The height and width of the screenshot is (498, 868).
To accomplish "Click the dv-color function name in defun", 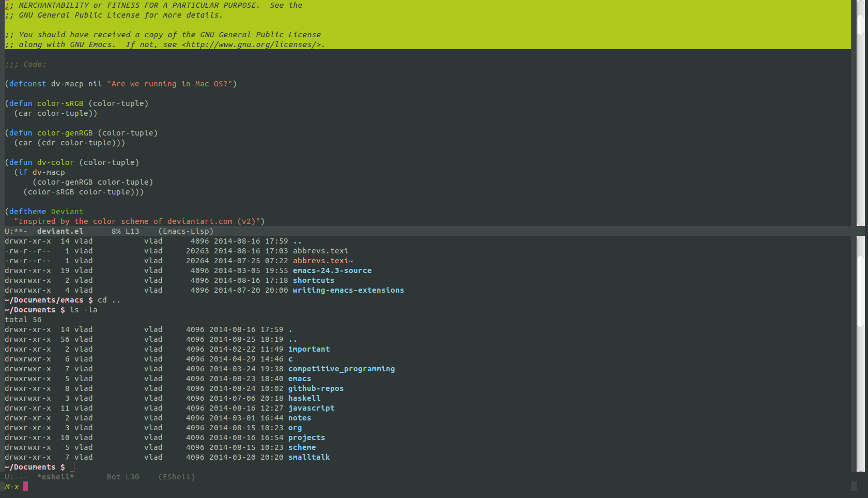I will pyautogui.click(x=55, y=162).
